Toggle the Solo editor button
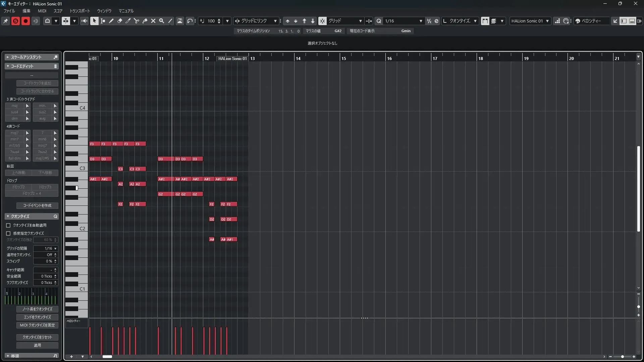Screen dimensions: 644x362 [x=15, y=21]
